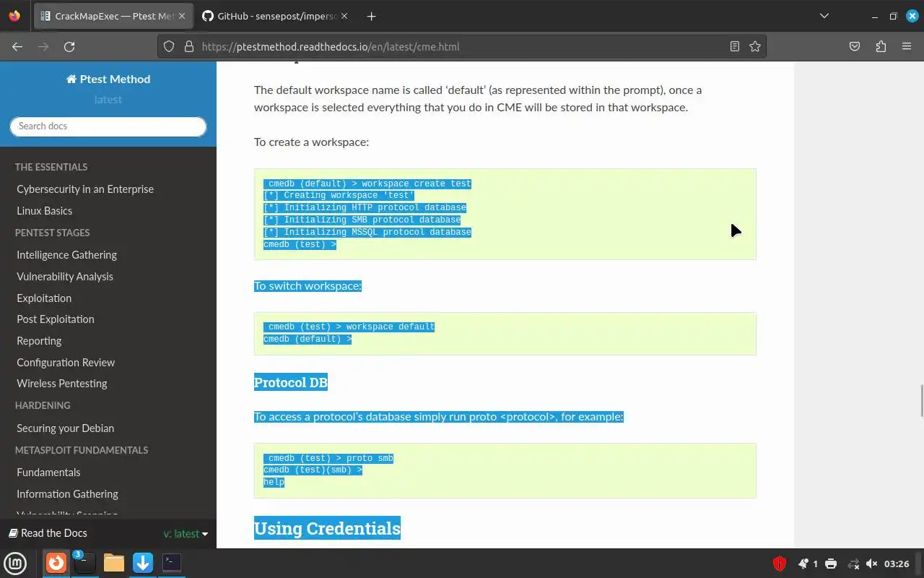Open Metasploit Fundamentals page
The width and height of the screenshot is (924, 578).
point(48,473)
